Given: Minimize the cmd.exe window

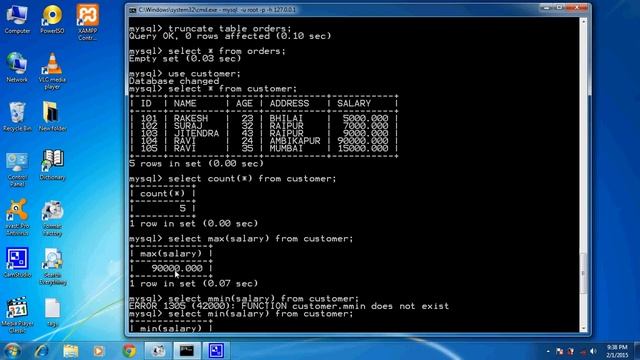Looking at the screenshot, I should click(x=546, y=8).
